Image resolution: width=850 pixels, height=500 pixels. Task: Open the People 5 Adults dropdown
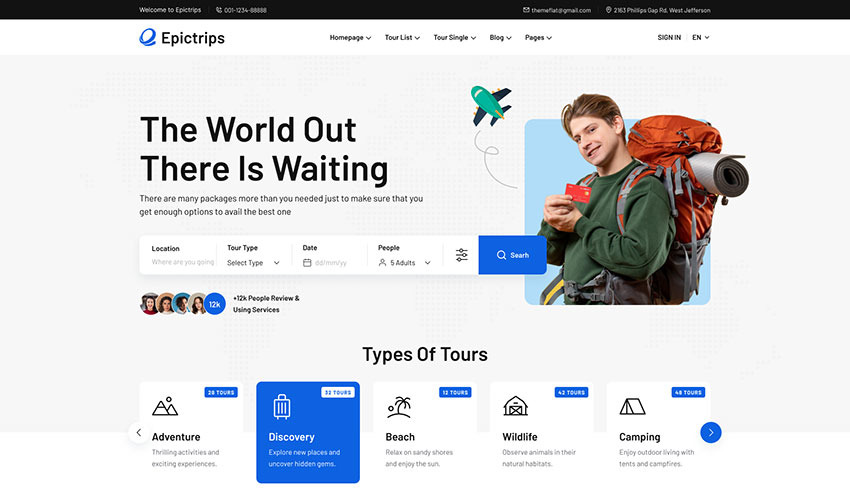click(x=405, y=263)
